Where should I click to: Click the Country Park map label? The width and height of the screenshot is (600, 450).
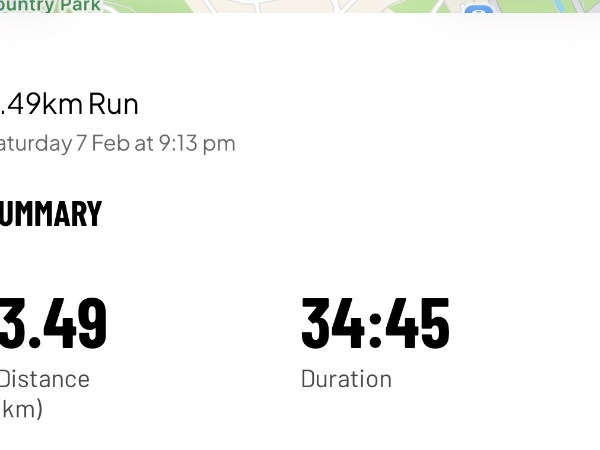(x=50, y=5)
